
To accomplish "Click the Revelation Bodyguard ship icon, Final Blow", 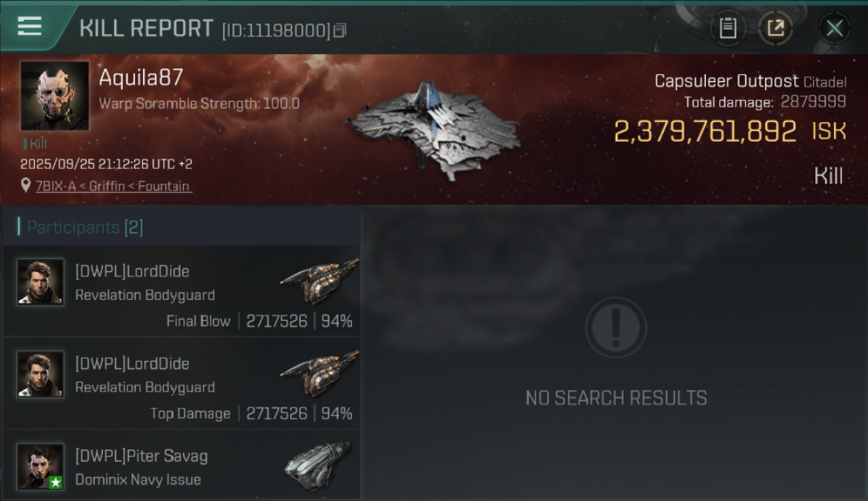I will tap(319, 281).
